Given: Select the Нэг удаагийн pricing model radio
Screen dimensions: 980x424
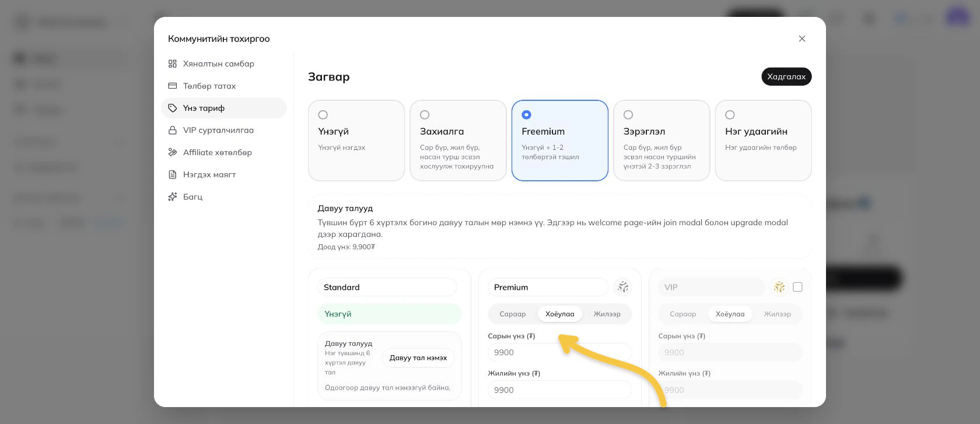Looking at the screenshot, I should click(730, 115).
